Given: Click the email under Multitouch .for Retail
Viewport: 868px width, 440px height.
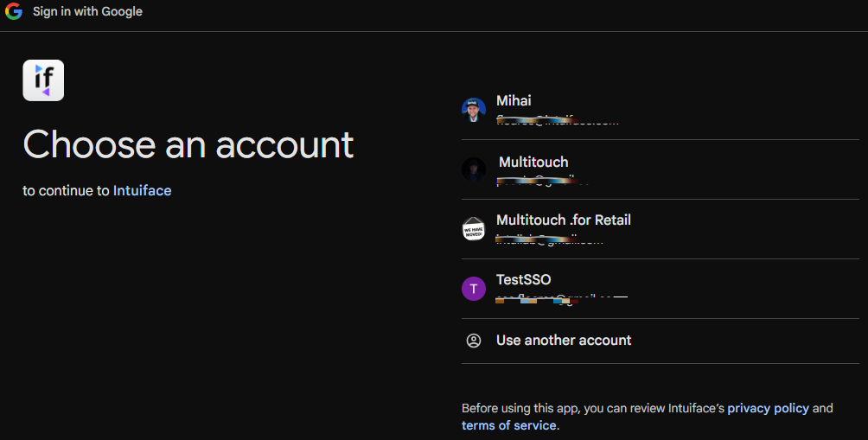Looking at the screenshot, I should pyautogui.click(x=549, y=239).
